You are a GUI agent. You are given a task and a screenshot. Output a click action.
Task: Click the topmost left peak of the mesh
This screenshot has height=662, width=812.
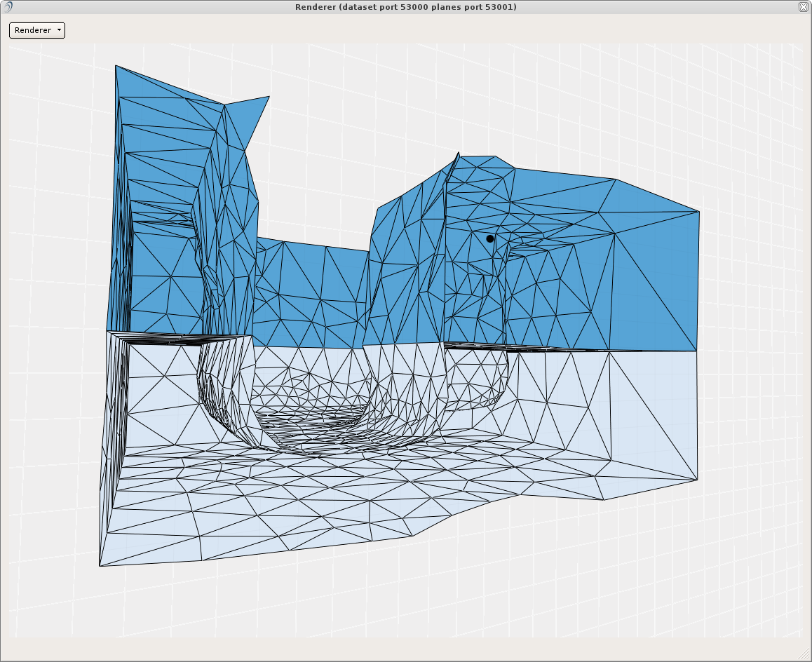click(116, 67)
